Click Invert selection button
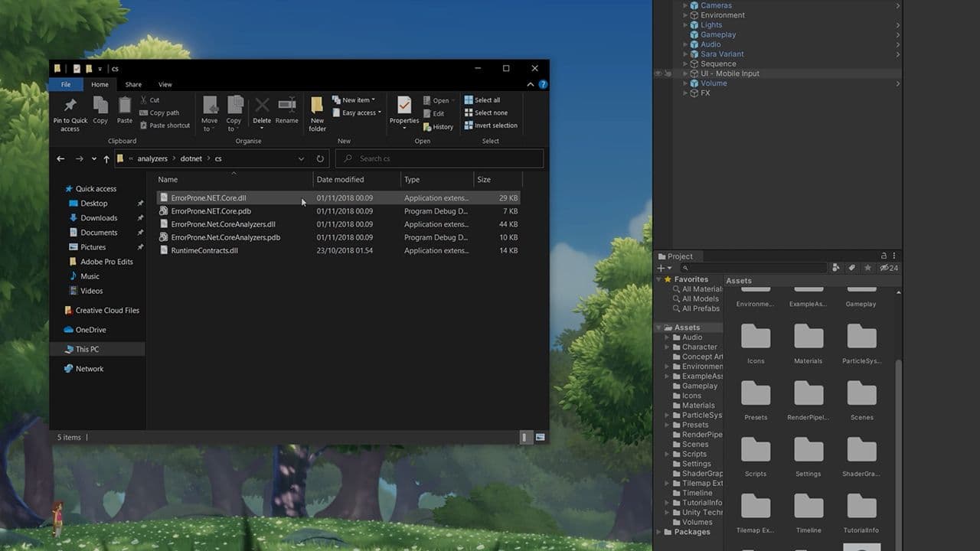This screenshot has height=551, width=980. pos(491,126)
